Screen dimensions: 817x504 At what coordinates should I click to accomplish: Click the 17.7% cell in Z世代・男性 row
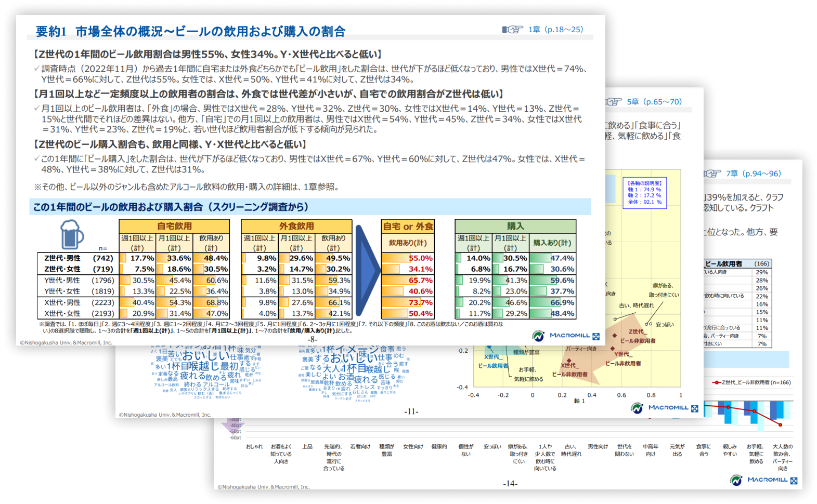[x=137, y=258]
